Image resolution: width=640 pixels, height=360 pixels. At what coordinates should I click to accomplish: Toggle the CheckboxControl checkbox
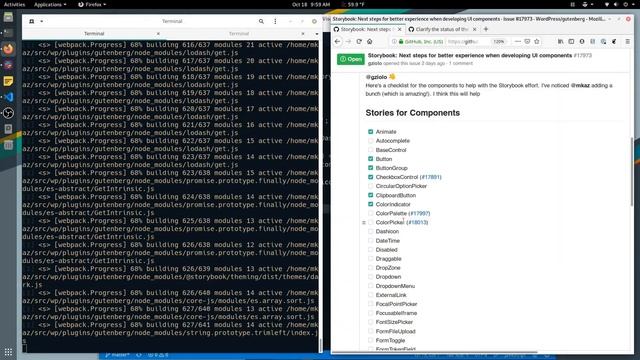pyautogui.click(x=371, y=177)
